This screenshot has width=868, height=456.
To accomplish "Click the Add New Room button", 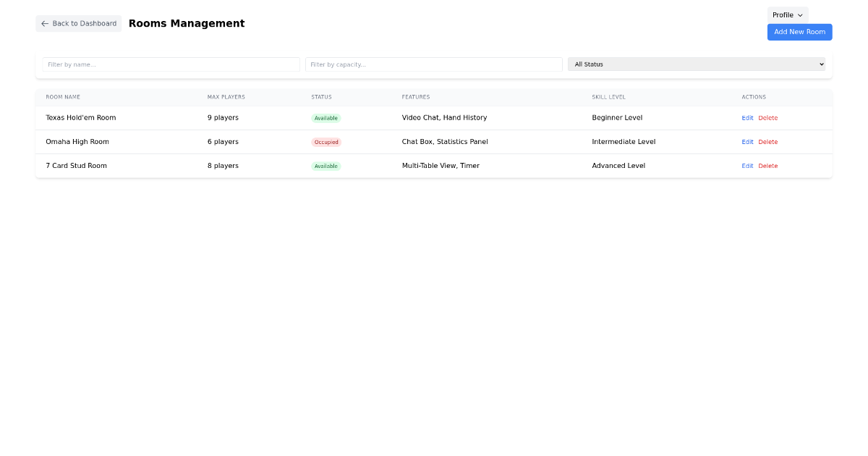I will [799, 32].
